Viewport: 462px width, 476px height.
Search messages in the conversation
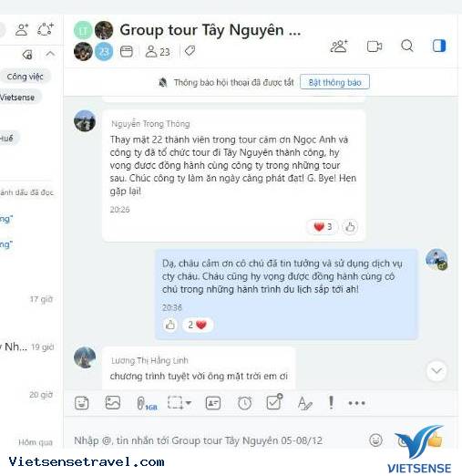tap(406, 47)
